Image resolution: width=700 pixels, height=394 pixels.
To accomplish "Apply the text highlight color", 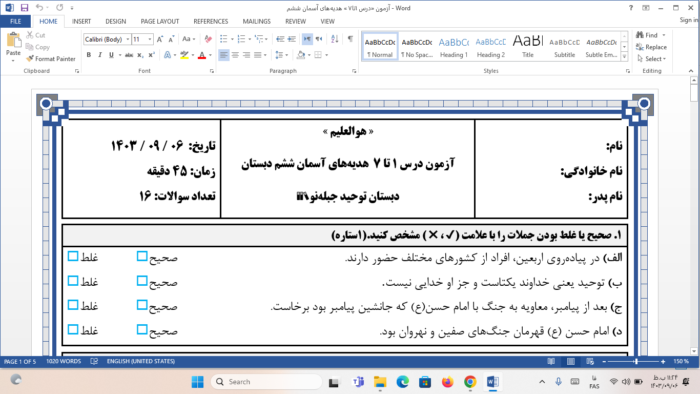I will 184,55.
